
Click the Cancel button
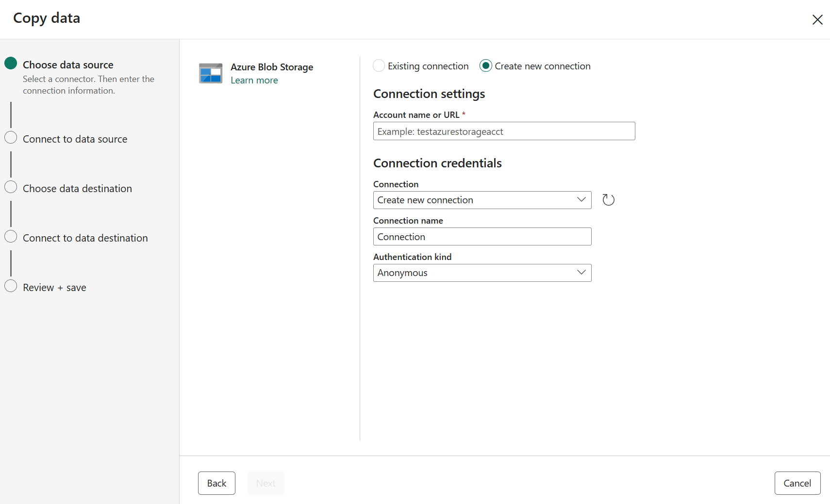(x=797, y=483)
